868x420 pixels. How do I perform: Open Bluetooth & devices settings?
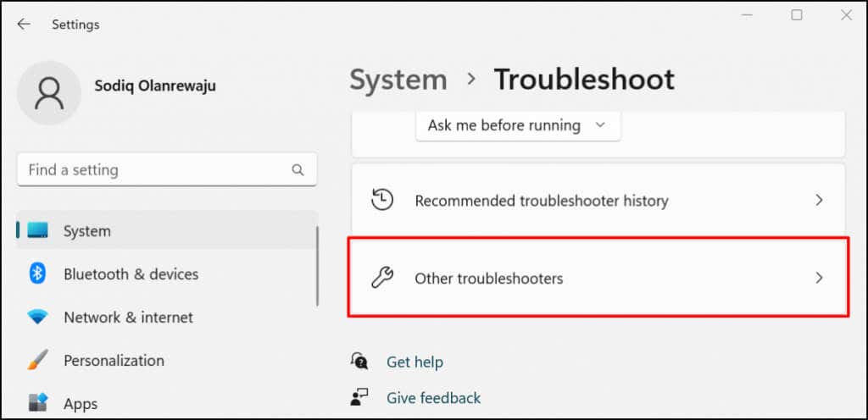point(167,274)
